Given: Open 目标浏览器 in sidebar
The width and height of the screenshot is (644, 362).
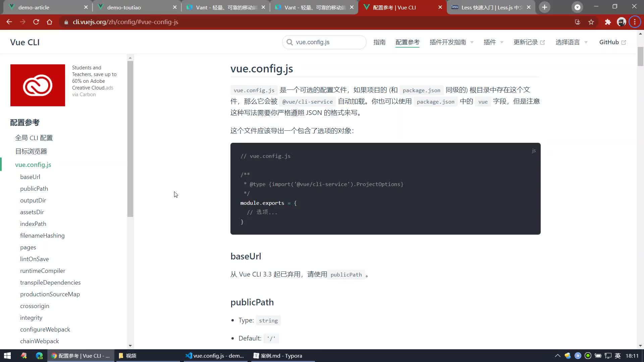Looking at the screenshot, I should point(31,151).
